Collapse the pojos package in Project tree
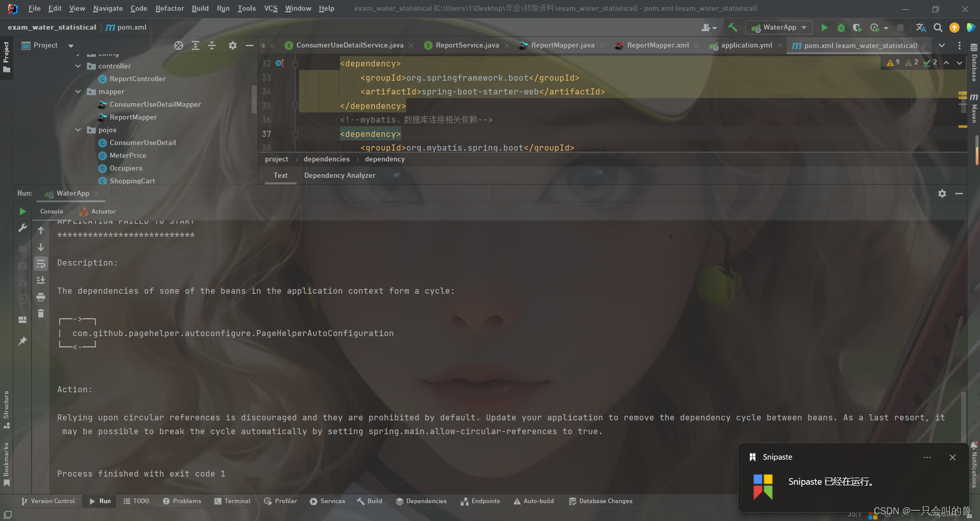Screen dimensions: 980x521 point(78,130)
